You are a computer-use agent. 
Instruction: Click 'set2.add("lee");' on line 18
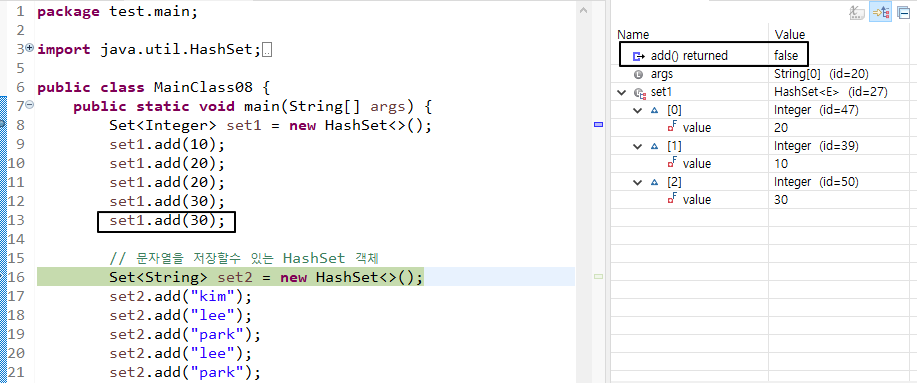[x=180, y=316]
